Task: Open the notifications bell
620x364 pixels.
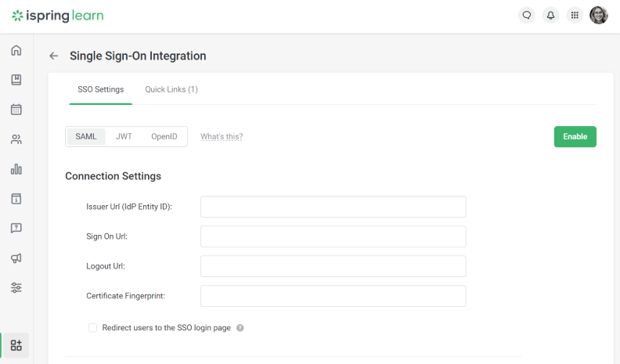Action: (550, 16)
